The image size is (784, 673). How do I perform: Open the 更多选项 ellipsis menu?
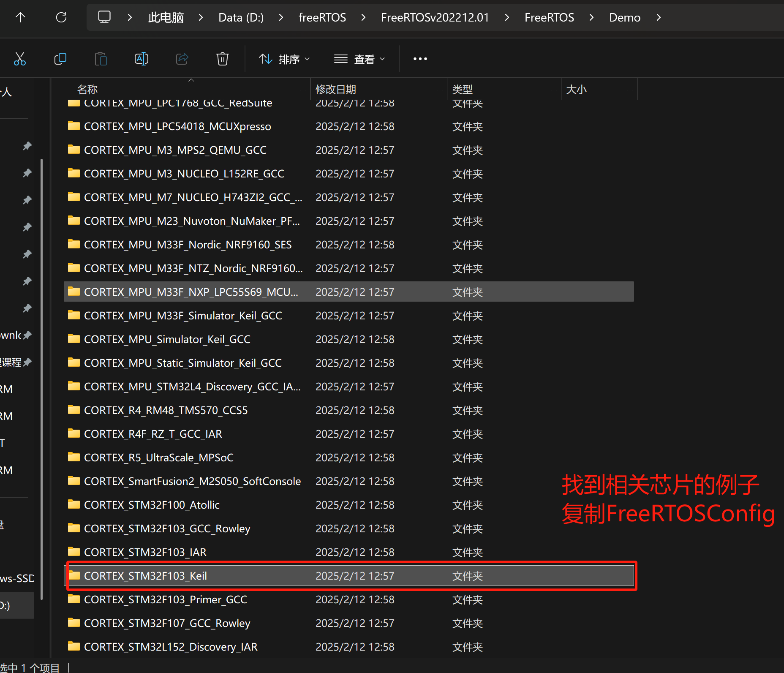pyautogui.click(x=420, y=59)
